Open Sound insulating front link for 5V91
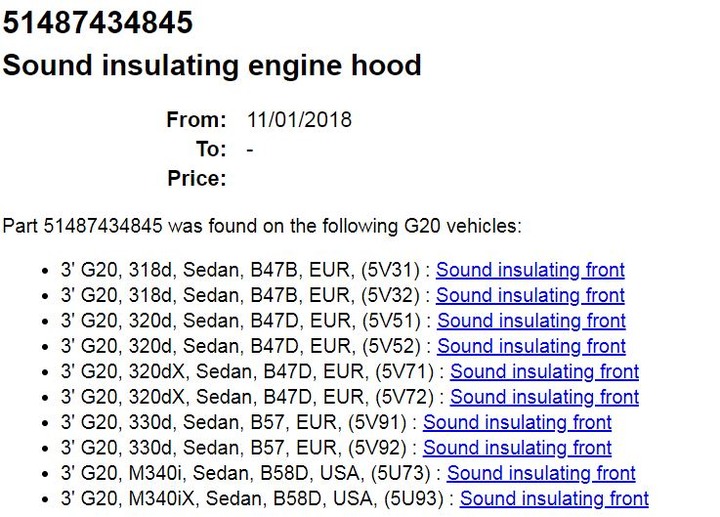Image resolution: width=720 pixels, height=517 pixels. (x=517, y=422)
